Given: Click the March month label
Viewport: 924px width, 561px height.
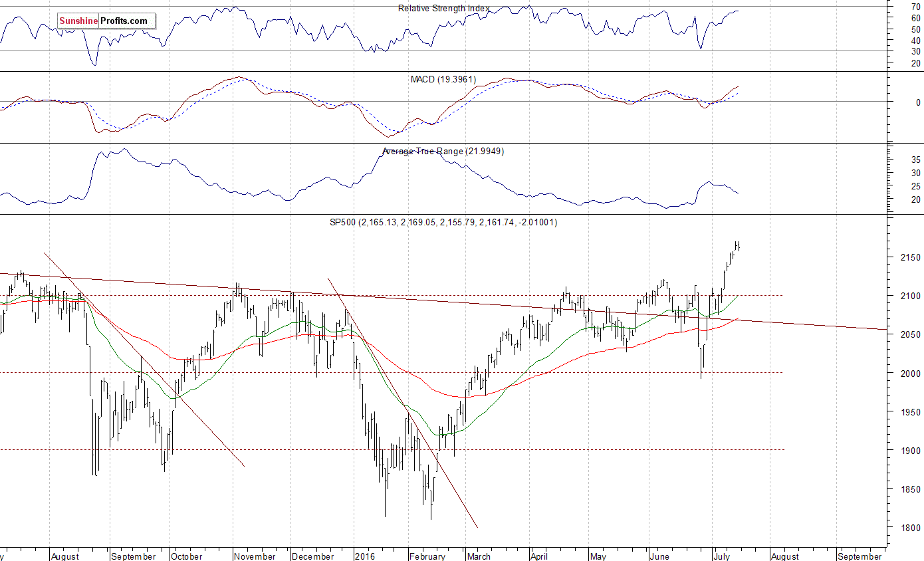Looking at the screenshot, I should (x=479, y=556).
